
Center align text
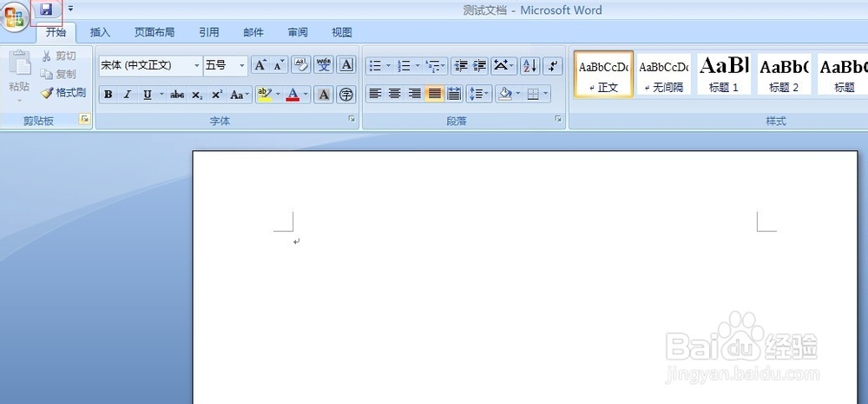[x=395, y=94]
